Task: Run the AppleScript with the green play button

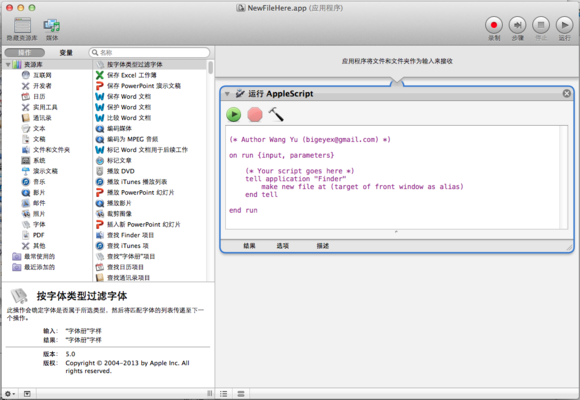Action: tap(234, 115)
